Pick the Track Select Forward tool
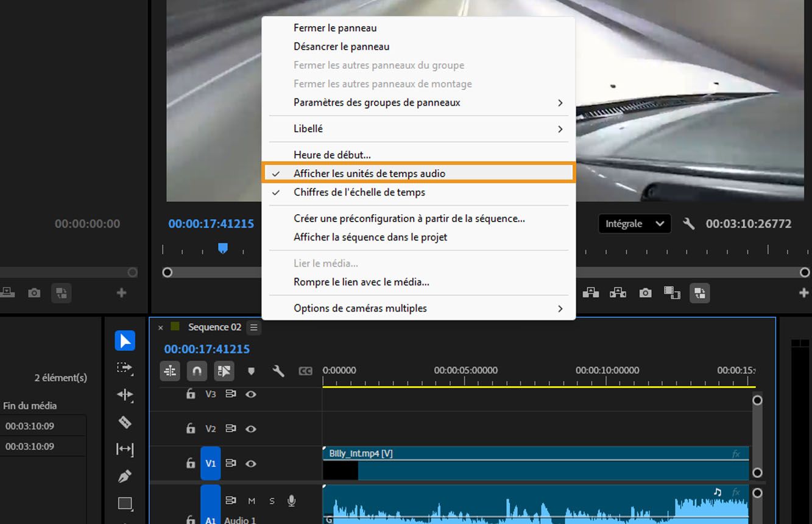 click(125, 368)
